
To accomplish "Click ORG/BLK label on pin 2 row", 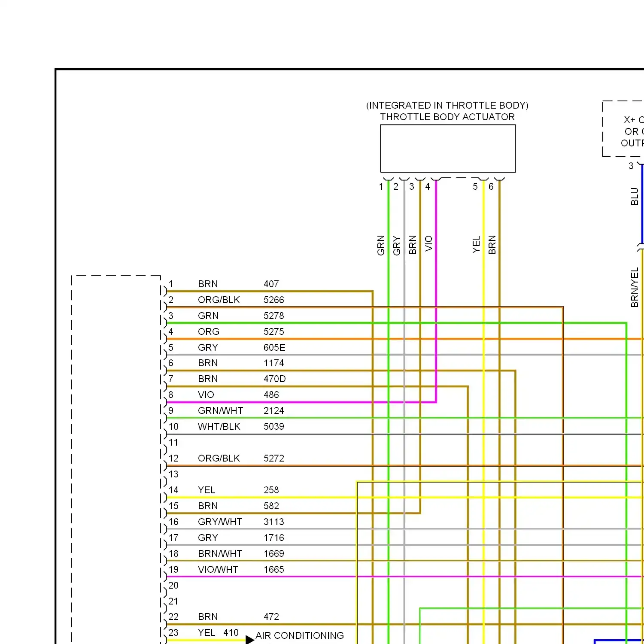I will [x=219, y=300].
